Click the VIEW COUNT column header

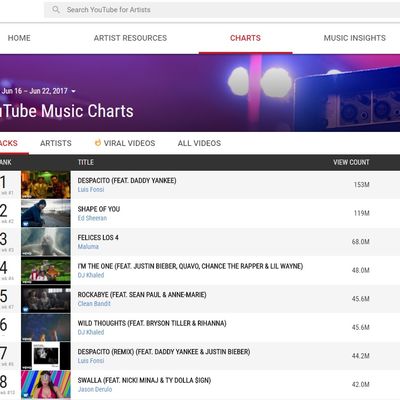click(351, 162)
